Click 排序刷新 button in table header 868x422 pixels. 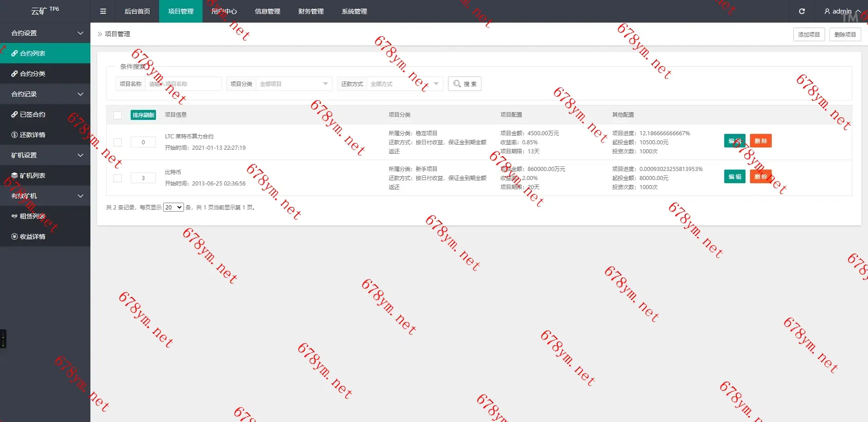143,115
